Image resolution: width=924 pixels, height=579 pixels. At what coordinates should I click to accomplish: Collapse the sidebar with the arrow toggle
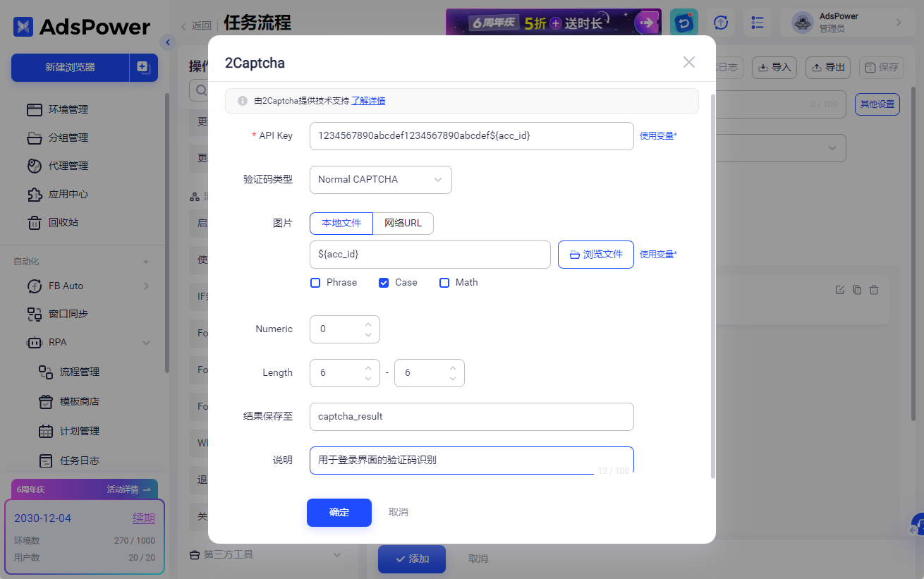tap(167, 43)
